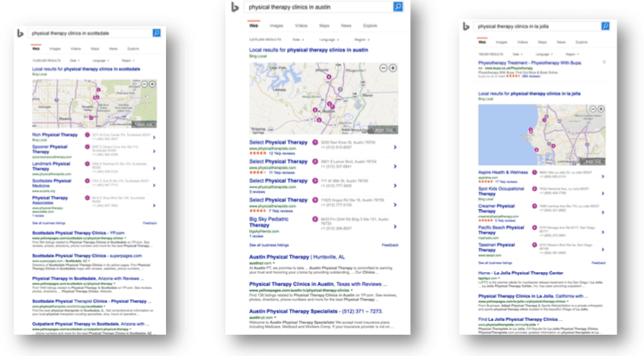The height and width of the screenshot is (356, 644).
Task: Switch to the Explore tab in the Scottsdale panel
Action: [x=133, y=49]
